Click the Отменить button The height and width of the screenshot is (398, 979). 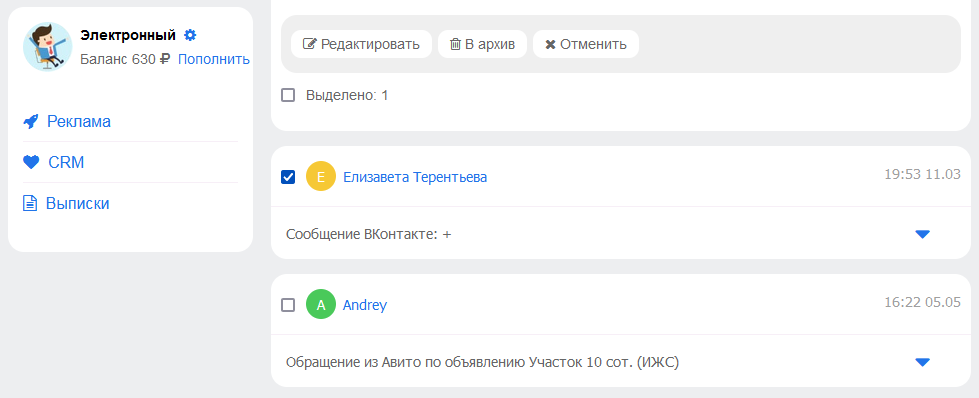[586, 44]
